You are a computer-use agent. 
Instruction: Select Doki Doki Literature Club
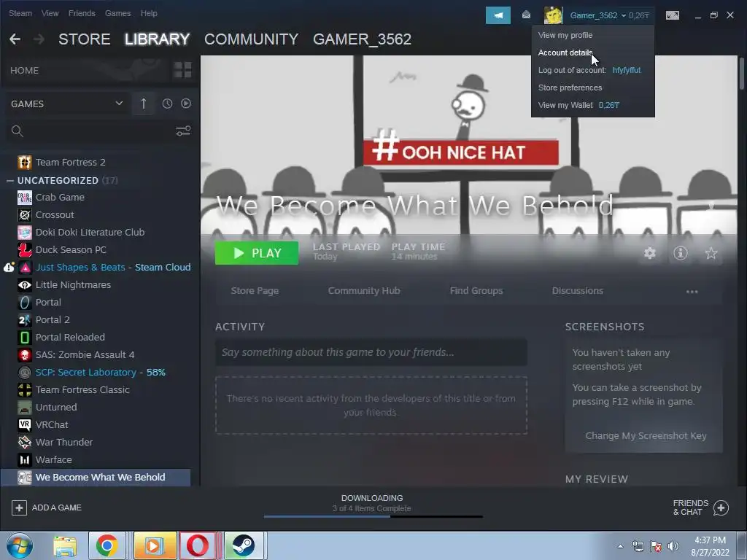pyautogui.click(x=90, y=233)
